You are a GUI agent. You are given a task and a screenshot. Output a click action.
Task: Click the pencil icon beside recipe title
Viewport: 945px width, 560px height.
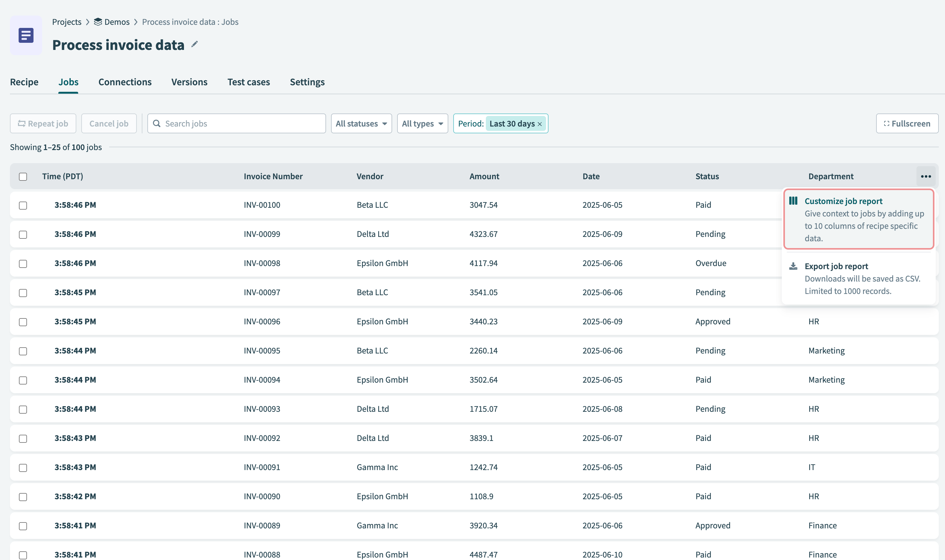pos(195,45)
